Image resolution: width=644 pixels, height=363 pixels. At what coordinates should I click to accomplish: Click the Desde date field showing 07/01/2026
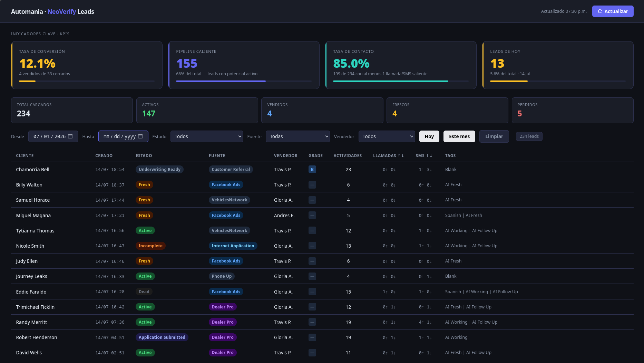(x=53, y=136)
